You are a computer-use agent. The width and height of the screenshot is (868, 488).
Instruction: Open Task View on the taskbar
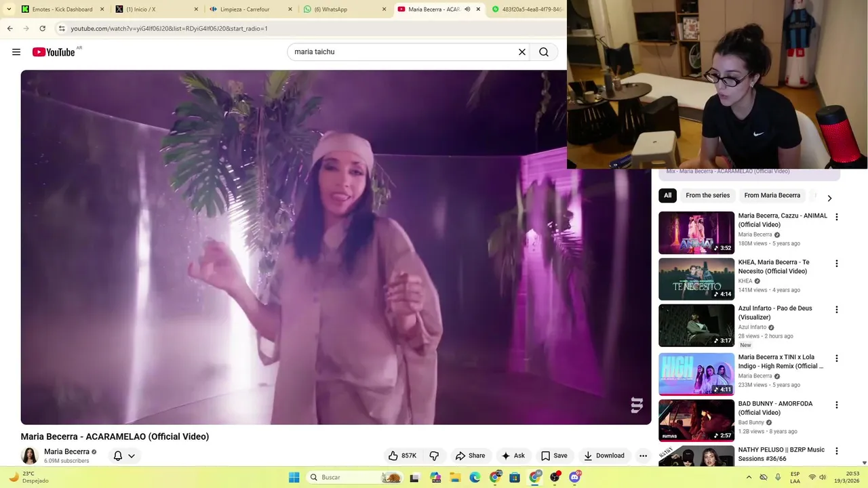(414, 477)
